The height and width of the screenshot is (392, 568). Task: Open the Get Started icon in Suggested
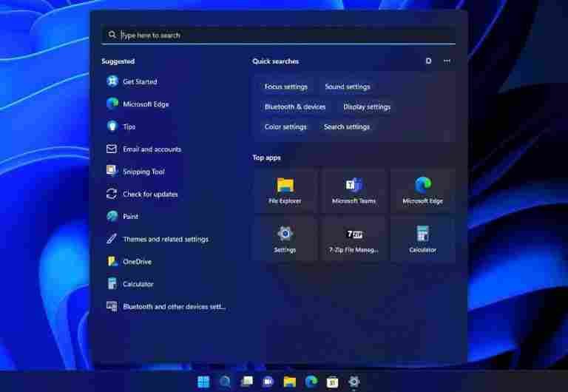[112, 81]
